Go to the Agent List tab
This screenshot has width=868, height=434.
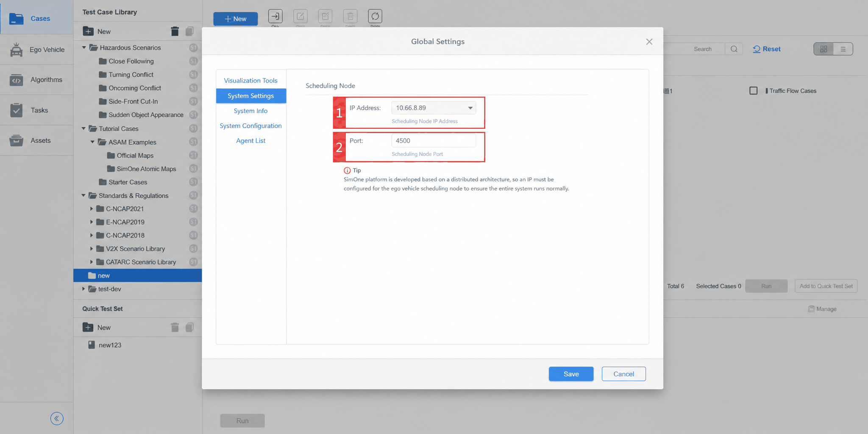click(x=251, y=141)
